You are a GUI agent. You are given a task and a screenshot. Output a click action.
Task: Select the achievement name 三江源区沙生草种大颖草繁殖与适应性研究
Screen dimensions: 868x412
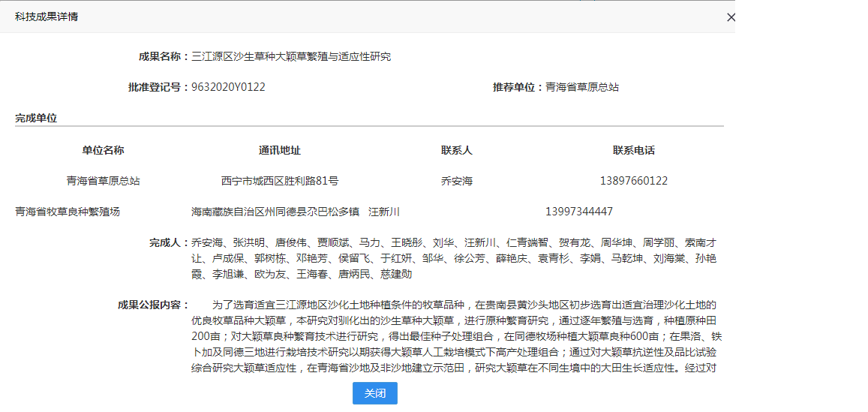click(291, 56)
